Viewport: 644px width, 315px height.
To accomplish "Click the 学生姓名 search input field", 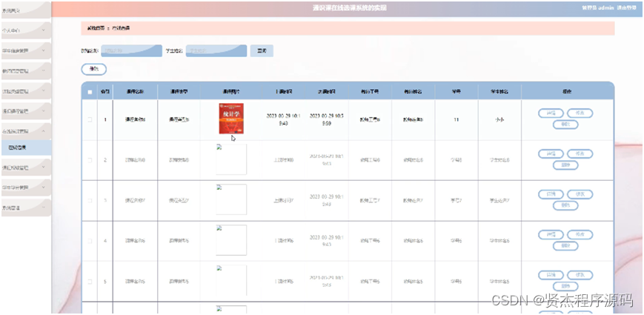I will tap(216, 51).
